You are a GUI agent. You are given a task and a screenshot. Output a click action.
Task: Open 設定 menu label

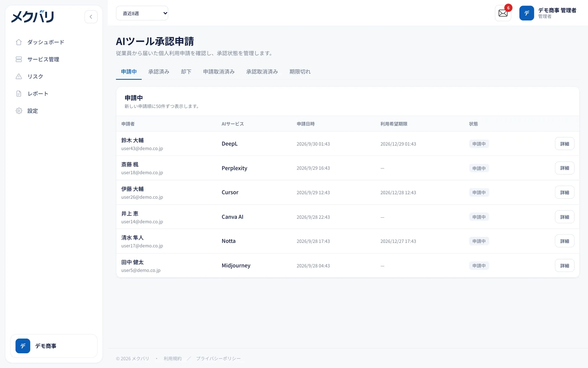33,111
